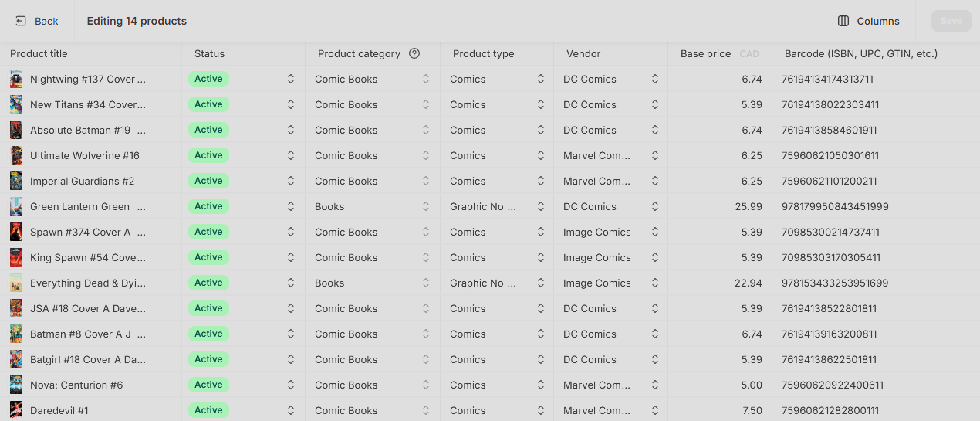Expand vendor selector for Imperial Guardians #2
The height and width of the screenshot is (421, 980).
click(655, 181)
